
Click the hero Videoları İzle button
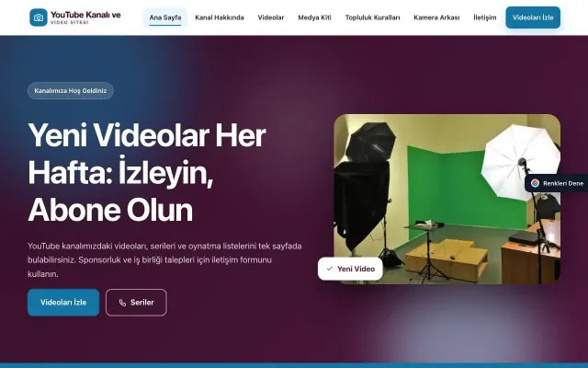[x=63, y=303]
